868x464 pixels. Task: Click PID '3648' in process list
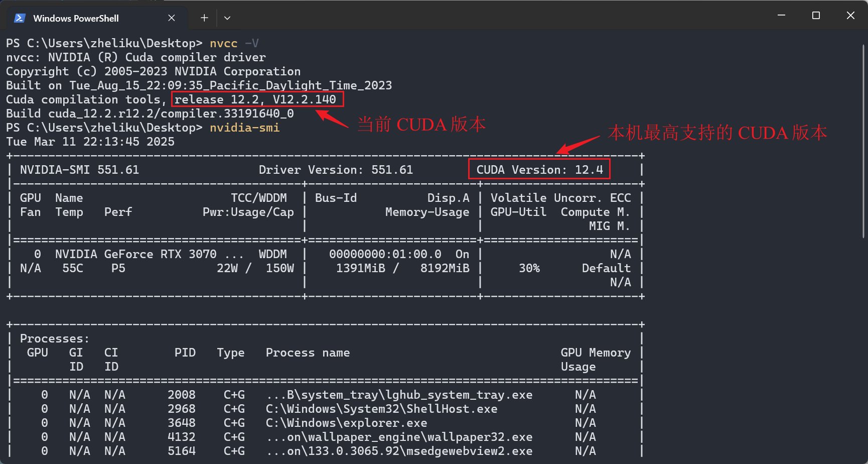tap(182, 423)
